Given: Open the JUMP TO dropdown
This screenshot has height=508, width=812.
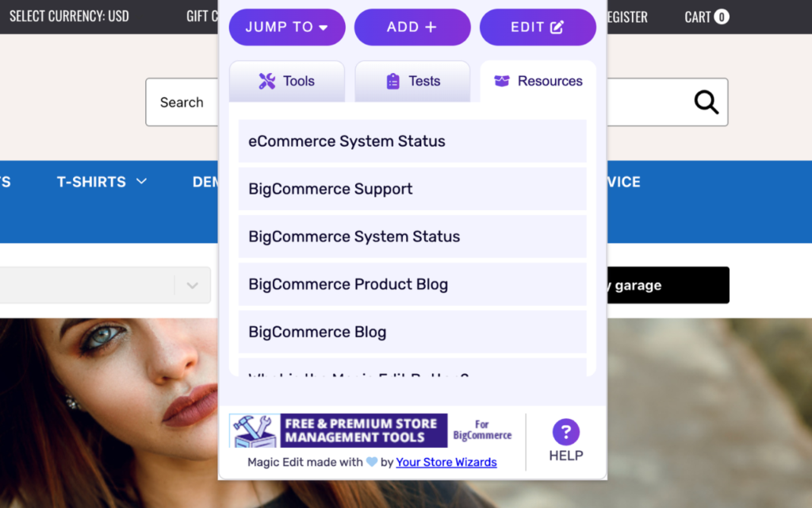Looking at the screenshot, I should (286, 26).
